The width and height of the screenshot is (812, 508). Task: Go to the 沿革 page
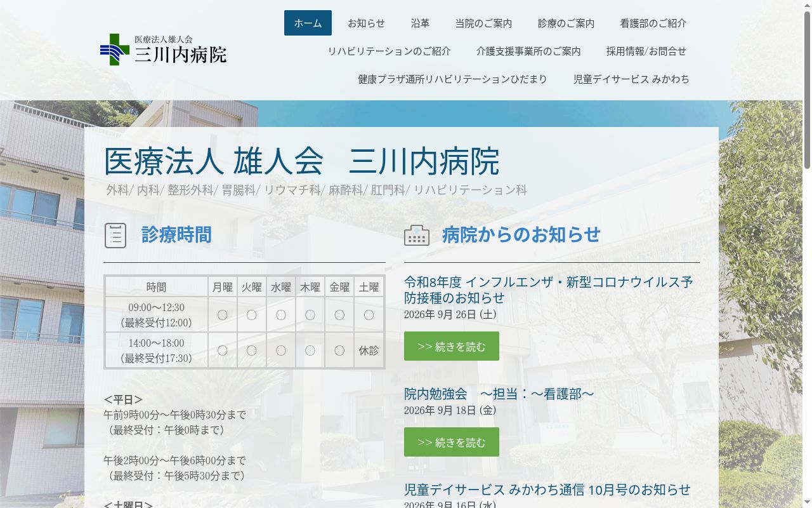pyautogui.click(x=420, y=23)
